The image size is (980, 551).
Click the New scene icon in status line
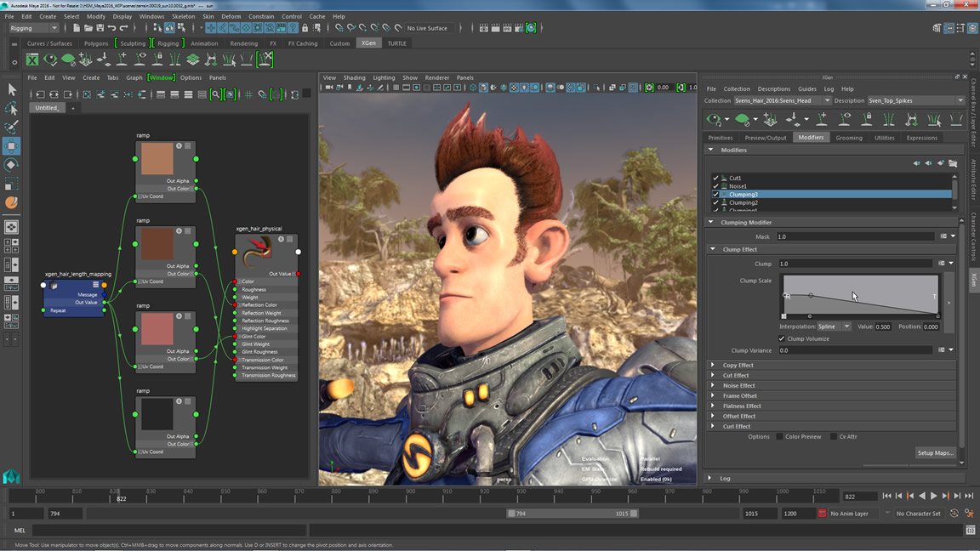coord(77,28)
